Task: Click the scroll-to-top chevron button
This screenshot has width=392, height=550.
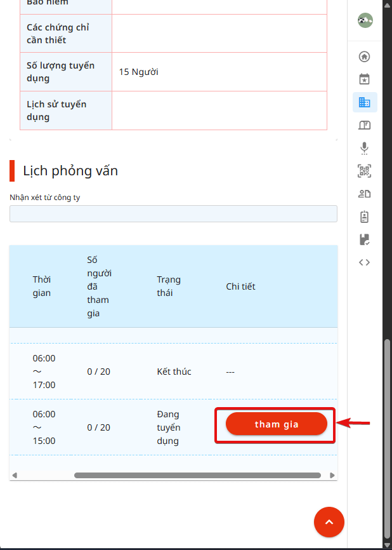Action: click(329, 522)
